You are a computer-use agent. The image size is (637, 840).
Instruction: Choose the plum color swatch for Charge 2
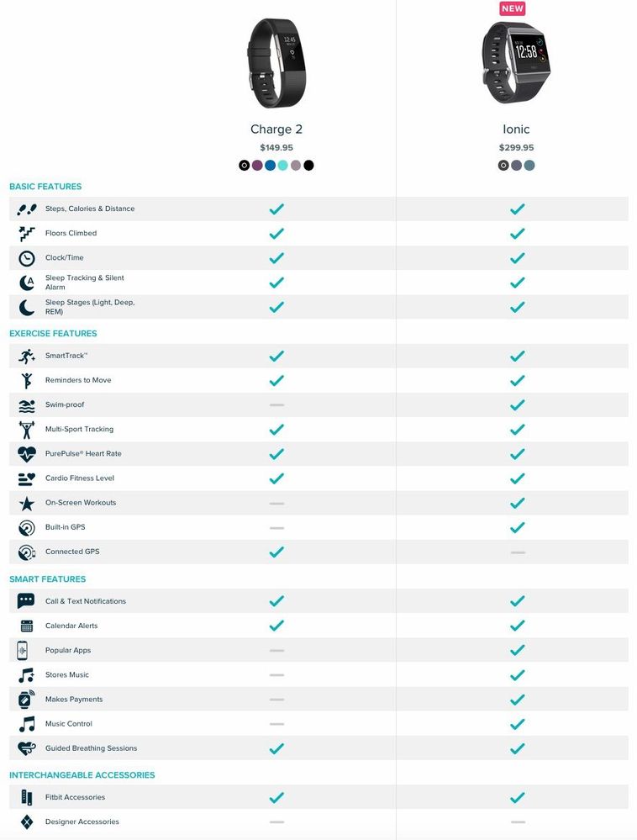coord(257,166)
